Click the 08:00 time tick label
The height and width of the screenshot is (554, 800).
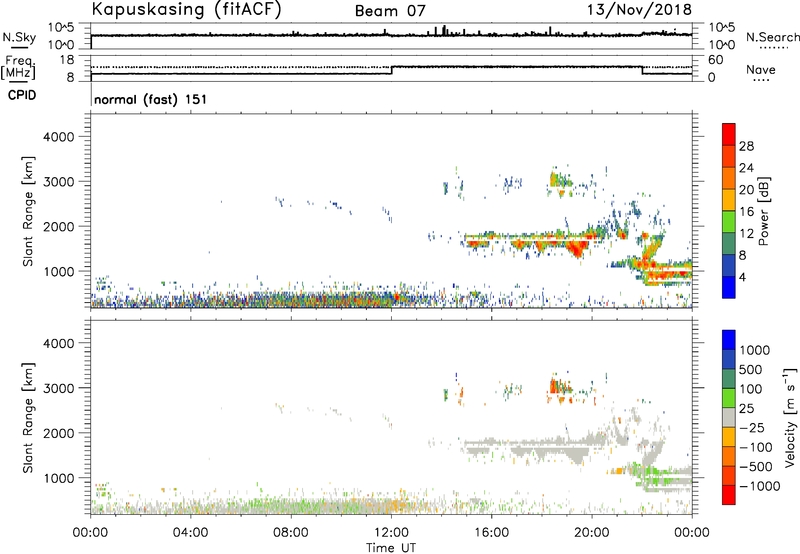tap(290, 533)
